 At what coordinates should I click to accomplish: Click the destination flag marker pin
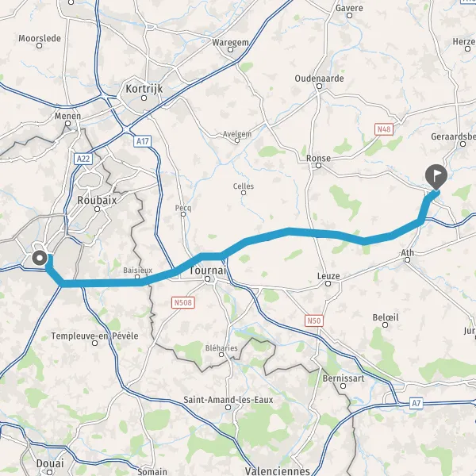436,177
